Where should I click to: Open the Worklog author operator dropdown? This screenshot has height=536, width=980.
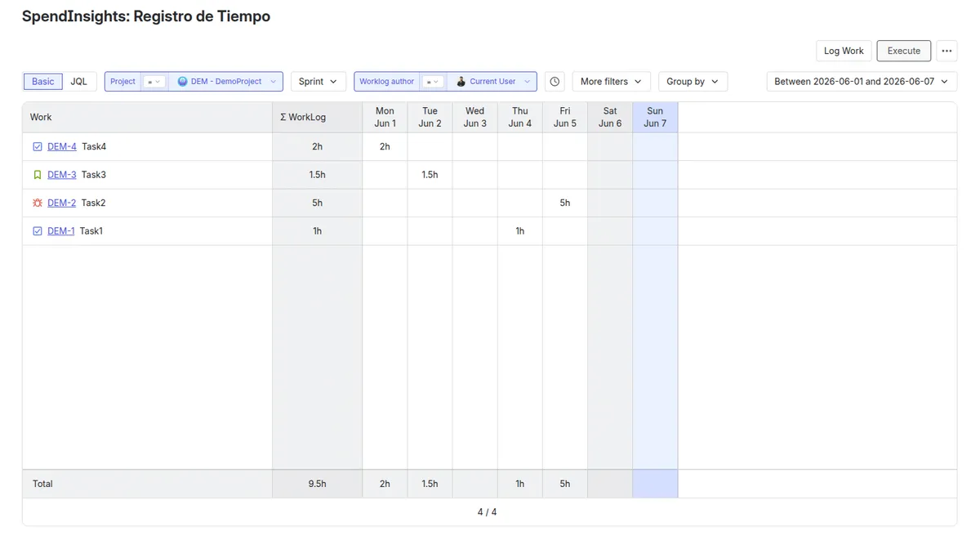point(433,82)
